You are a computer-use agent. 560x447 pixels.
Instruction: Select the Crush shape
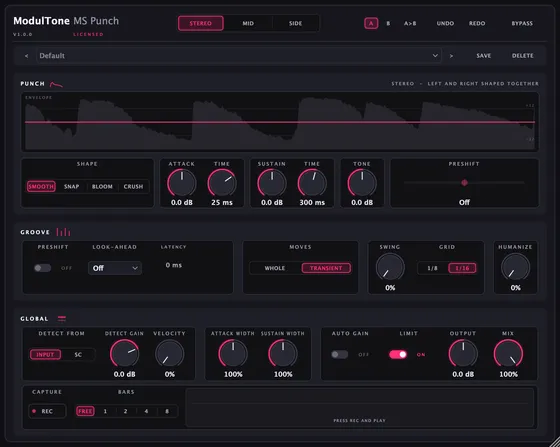[x=133, y=186]
